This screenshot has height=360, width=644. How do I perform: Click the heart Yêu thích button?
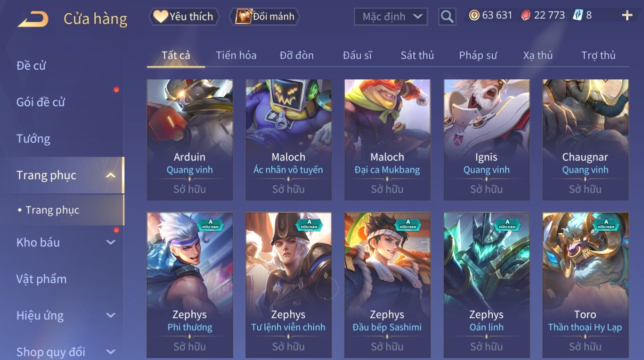click(184, 17)
